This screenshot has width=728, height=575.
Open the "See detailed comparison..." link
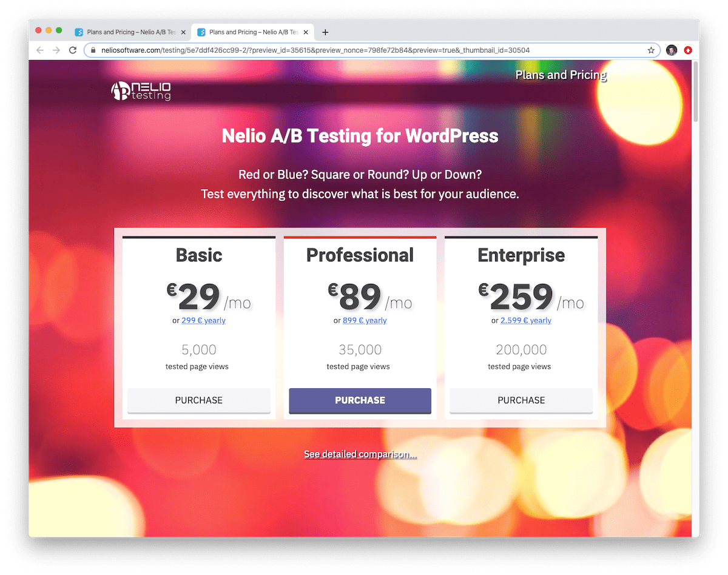[360, 454]
